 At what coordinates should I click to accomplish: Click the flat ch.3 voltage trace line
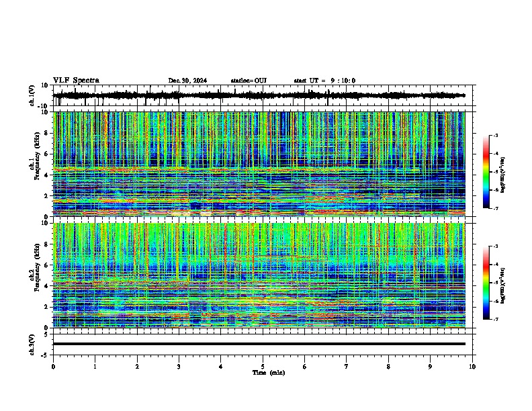coord(259,344)
